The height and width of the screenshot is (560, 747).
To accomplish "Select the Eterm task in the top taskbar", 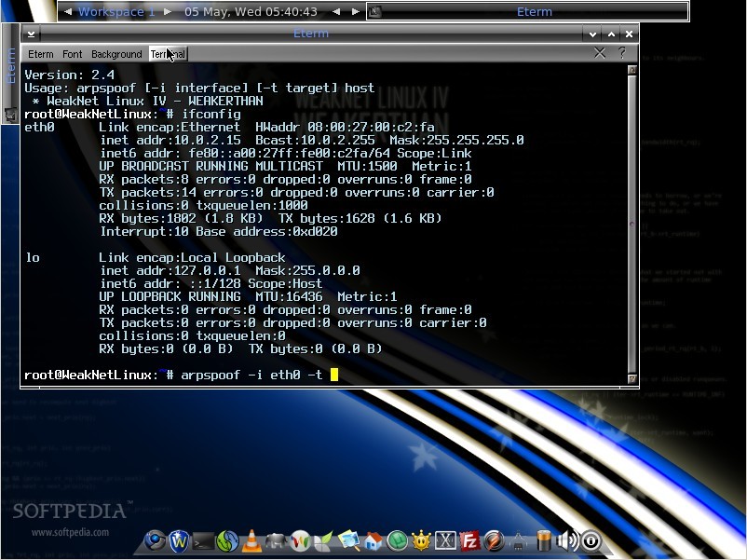I will 533,12.
